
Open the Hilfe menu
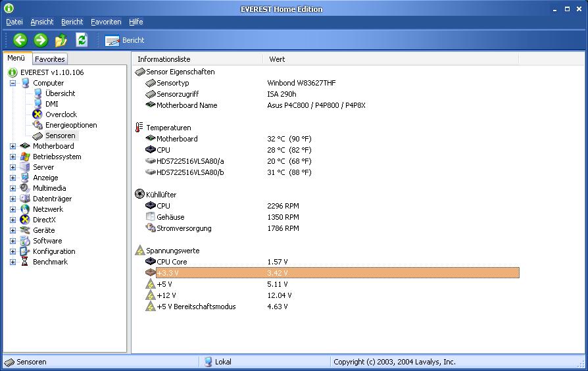(136, 22)
